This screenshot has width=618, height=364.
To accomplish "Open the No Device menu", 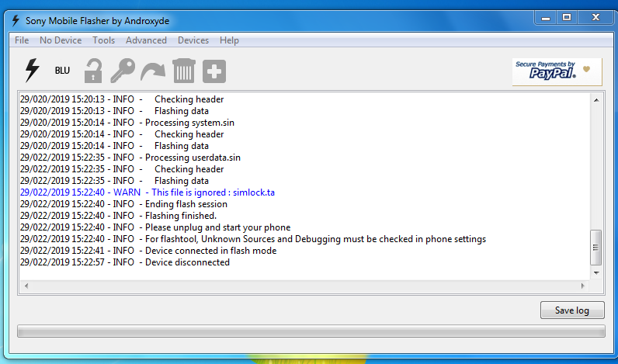I will [61, 40].
